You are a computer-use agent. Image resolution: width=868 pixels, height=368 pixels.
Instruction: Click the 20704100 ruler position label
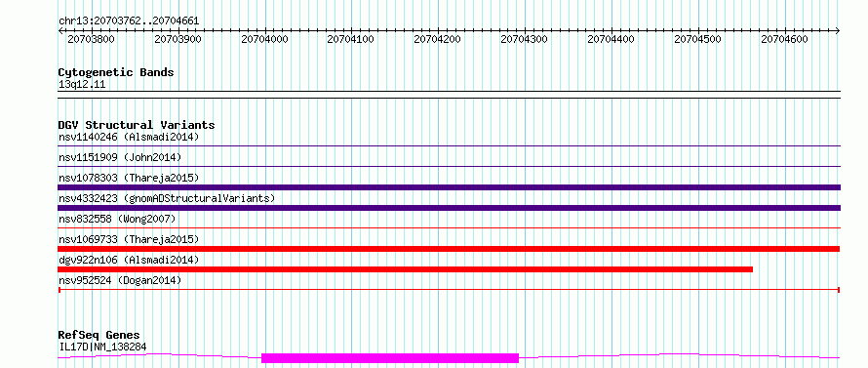click(350, 39)
